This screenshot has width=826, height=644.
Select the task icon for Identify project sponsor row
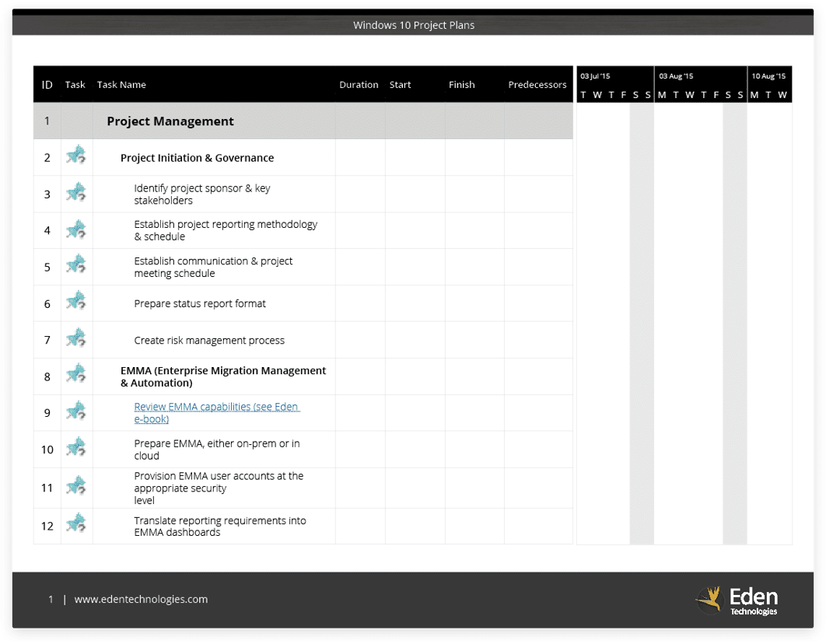(75, 193)
